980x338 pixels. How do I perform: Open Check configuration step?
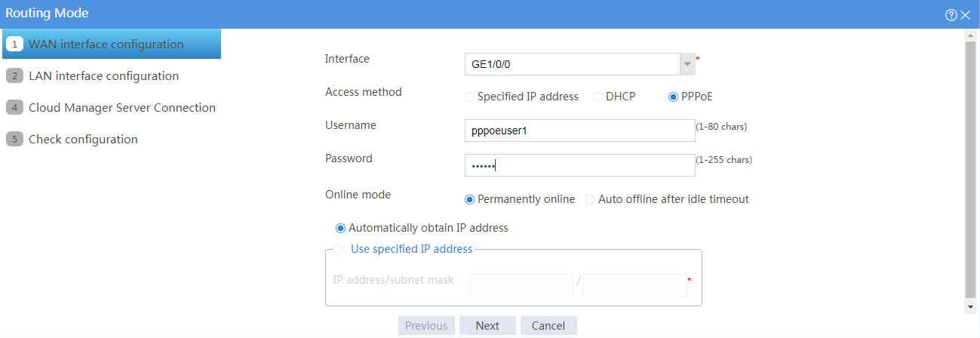pyautogui.click(x=83, y=140)
